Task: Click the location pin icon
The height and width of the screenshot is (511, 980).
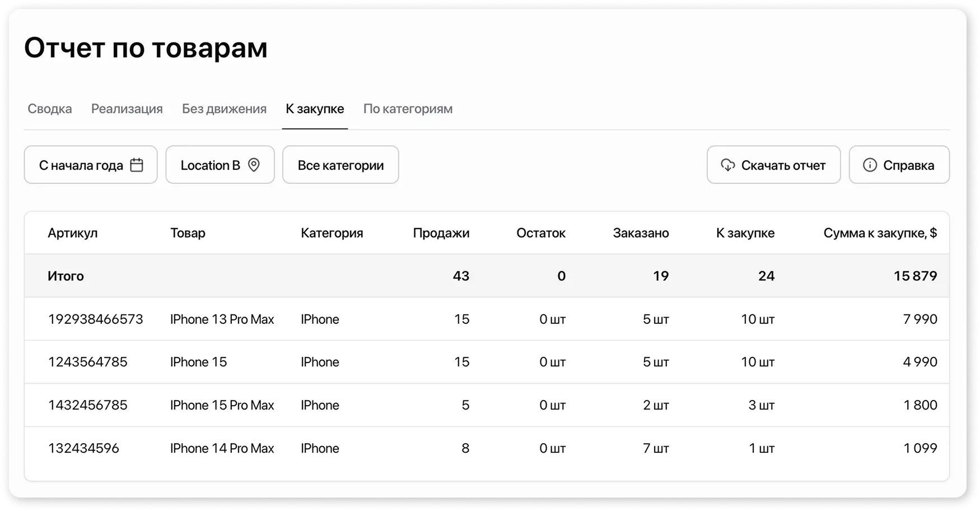Action: 254,165
